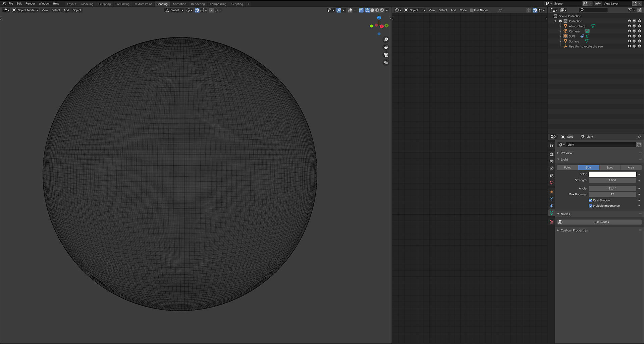
Task: Open the Physics properties tab
Action: point(551,199)
